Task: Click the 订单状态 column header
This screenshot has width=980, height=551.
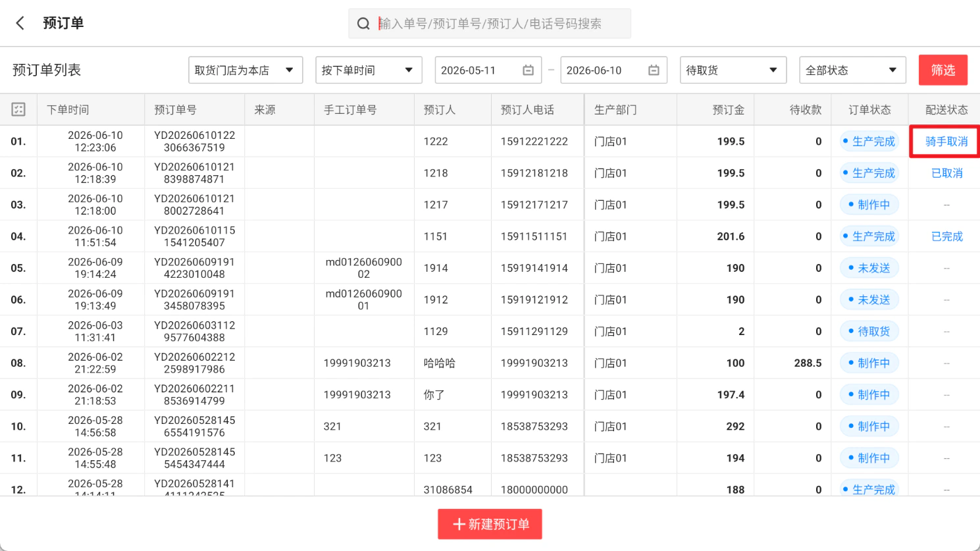Action: [869, 110]
